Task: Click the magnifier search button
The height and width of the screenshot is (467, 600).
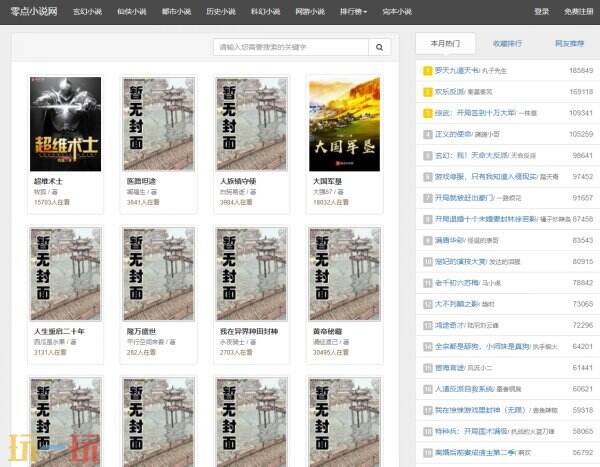Action: pos(379,47)
